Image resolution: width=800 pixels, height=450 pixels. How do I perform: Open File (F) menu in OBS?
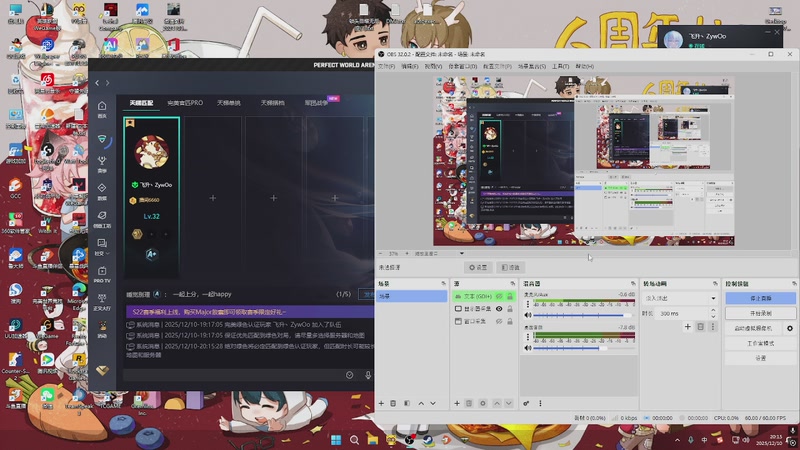[x=386, y=66]
